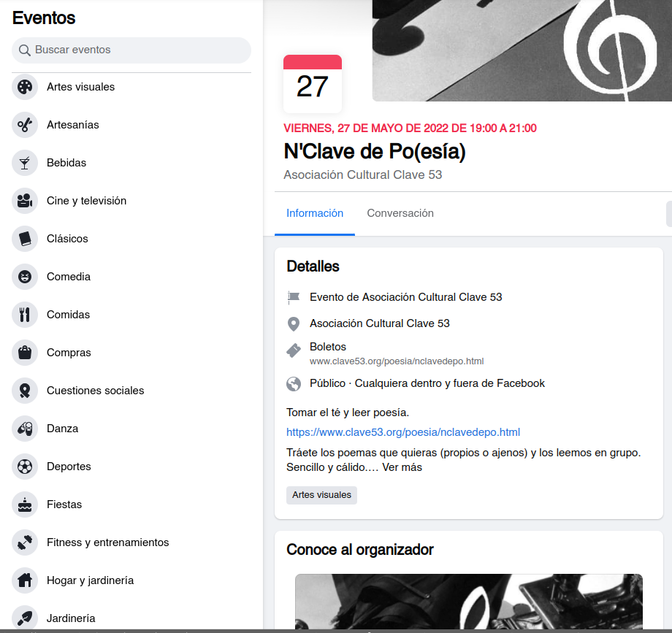The width and height of the screenshot is (672, 633).
Task: Choose the Danza ballet shoes icon
Action: point(25,429)
